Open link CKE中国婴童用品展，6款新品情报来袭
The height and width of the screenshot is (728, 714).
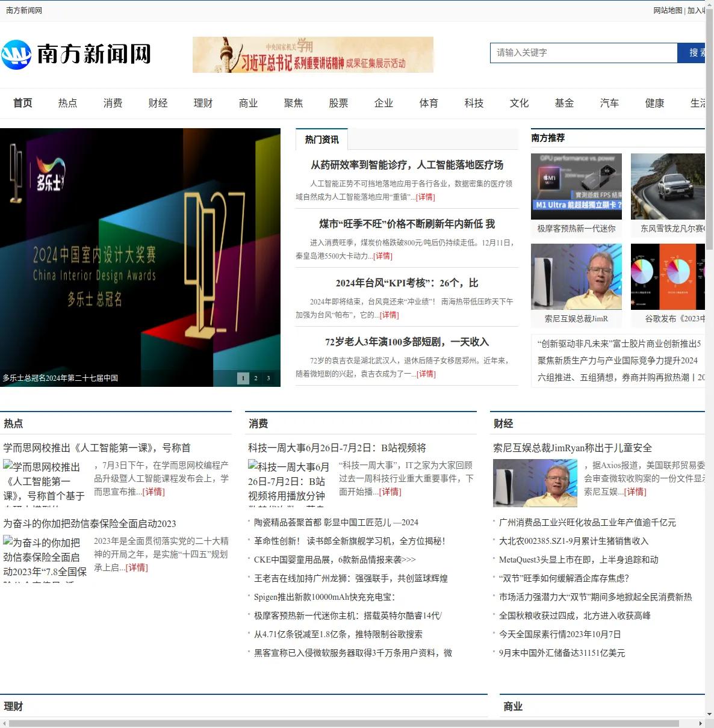click(335, 560)
